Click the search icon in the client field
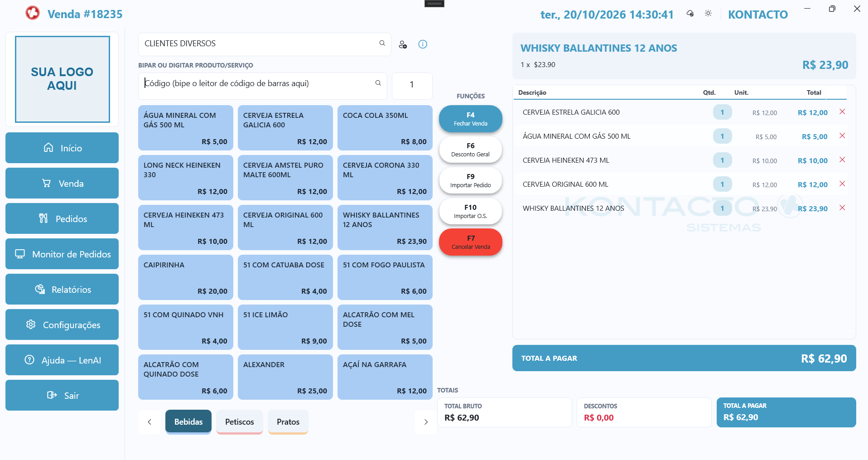Image resolution: width=868 pixels, height=460 pixels. point(382,43)
